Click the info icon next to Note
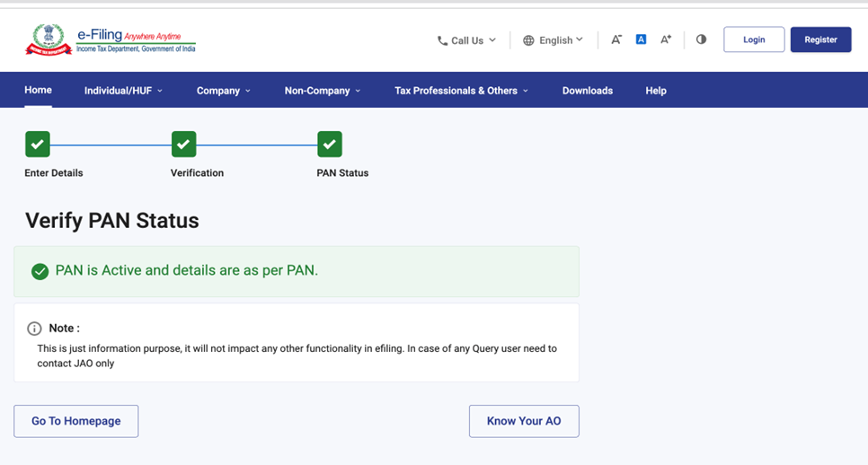Viewport: 868px width, 465px height. pos(34,329)
